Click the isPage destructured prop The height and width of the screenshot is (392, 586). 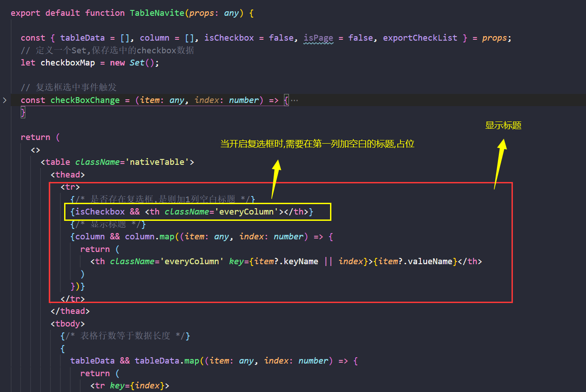pos(318,38)
